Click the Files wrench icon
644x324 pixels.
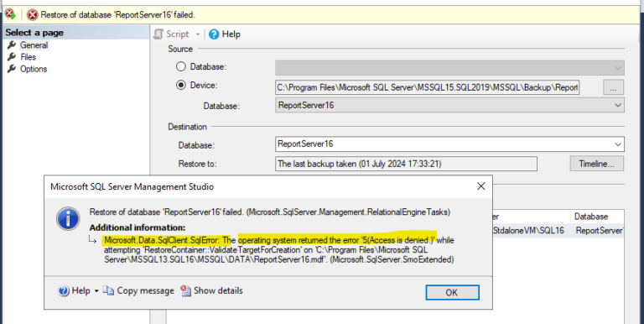coord(12,57)
